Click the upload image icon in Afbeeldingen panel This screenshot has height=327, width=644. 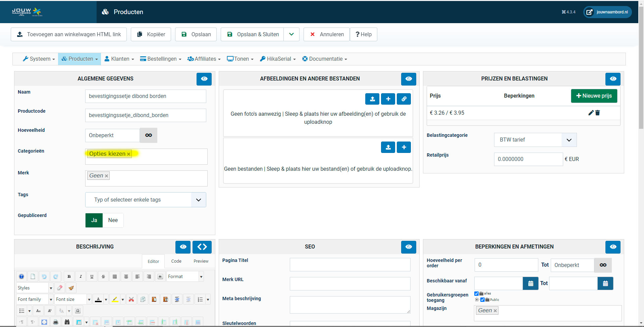[372, 99]
